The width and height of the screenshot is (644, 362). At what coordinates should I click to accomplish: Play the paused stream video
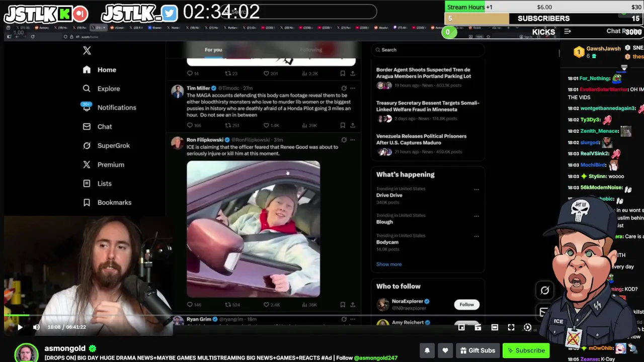(20, 327)
